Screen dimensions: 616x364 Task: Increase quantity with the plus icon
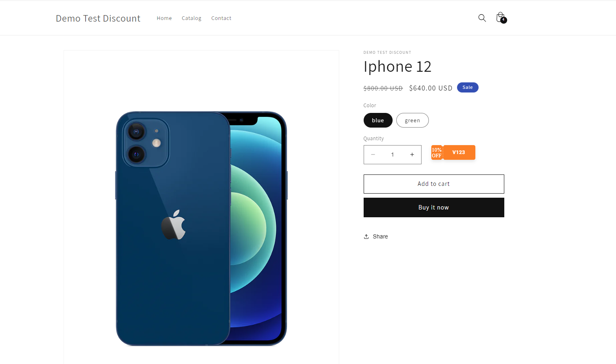[412, 154]
